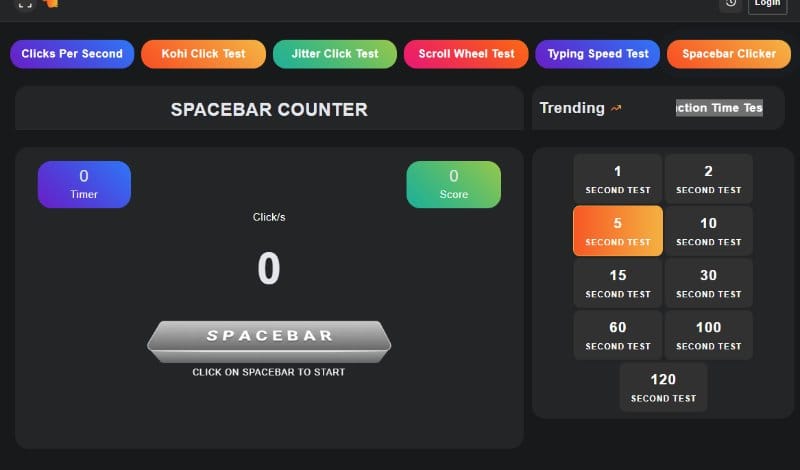Click the fullscreen icon at top left
Viewport: 800px width, 470px height.
click(25, 4)
